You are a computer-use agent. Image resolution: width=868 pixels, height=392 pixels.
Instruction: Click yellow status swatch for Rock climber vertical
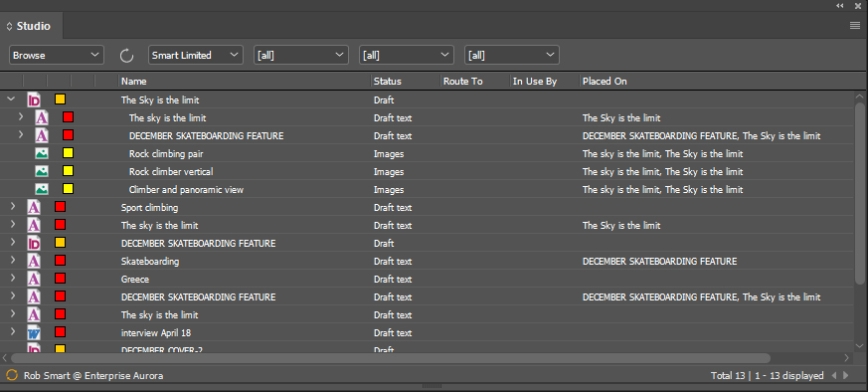coord(68,170)
